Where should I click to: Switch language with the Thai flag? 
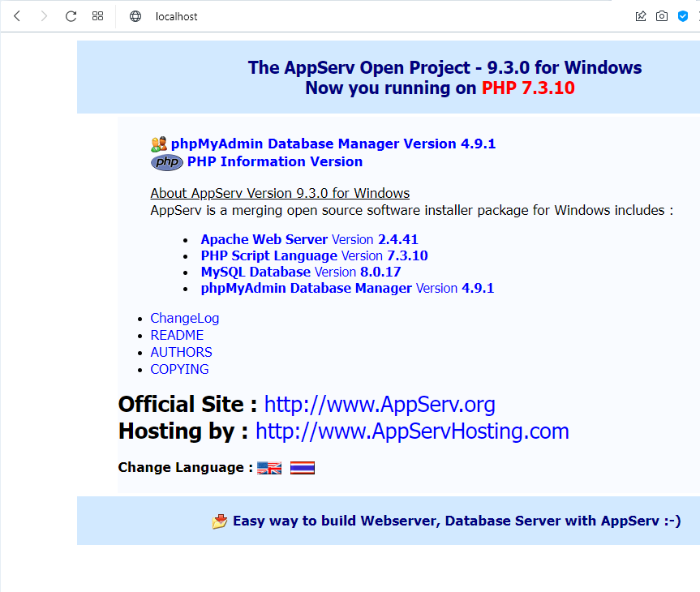point(303,468)
